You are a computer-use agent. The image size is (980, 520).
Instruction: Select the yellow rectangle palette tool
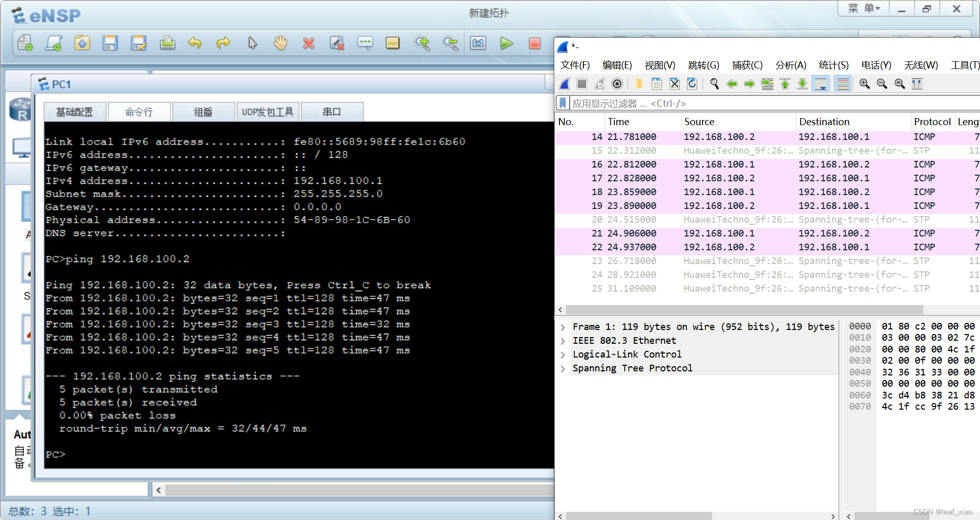coord(393,43)
